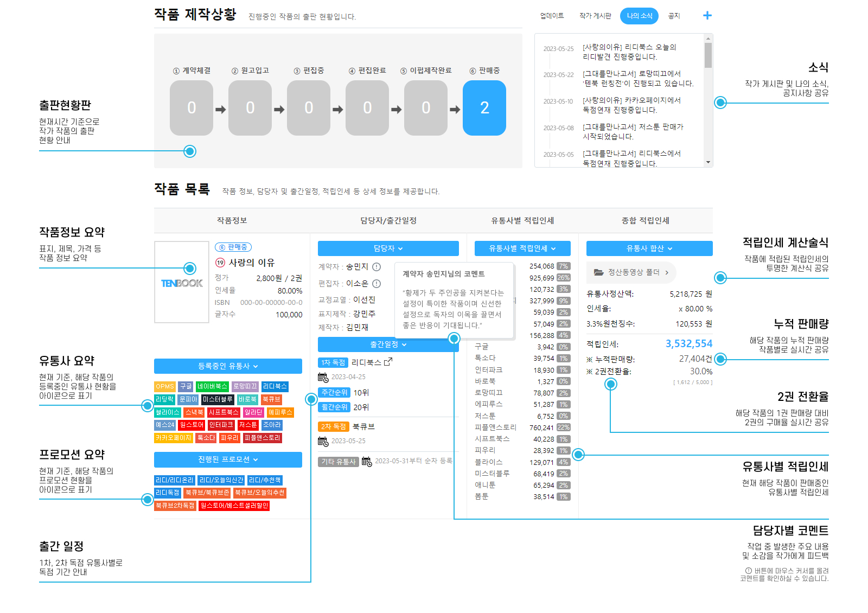Click the news scrollbar down arrow
This screenshot has height=613, width=868.
708,162
